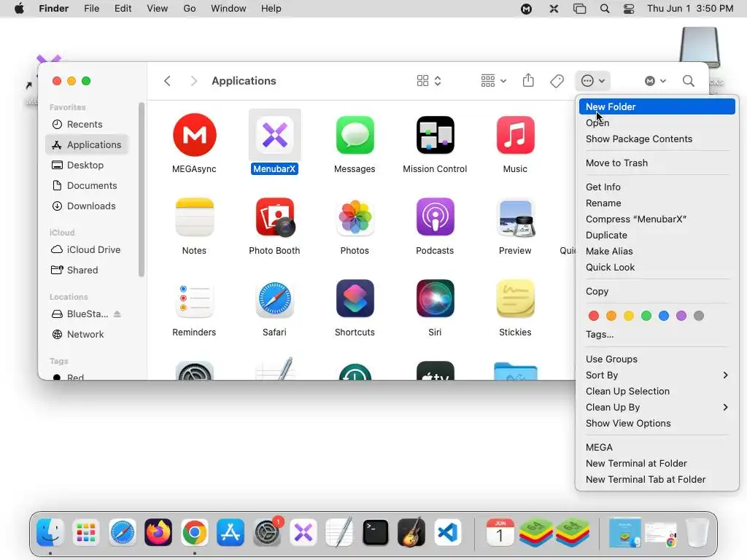Open App Store from the Dock
This screenshot has width=747, height=560.
tap(231, 532)
